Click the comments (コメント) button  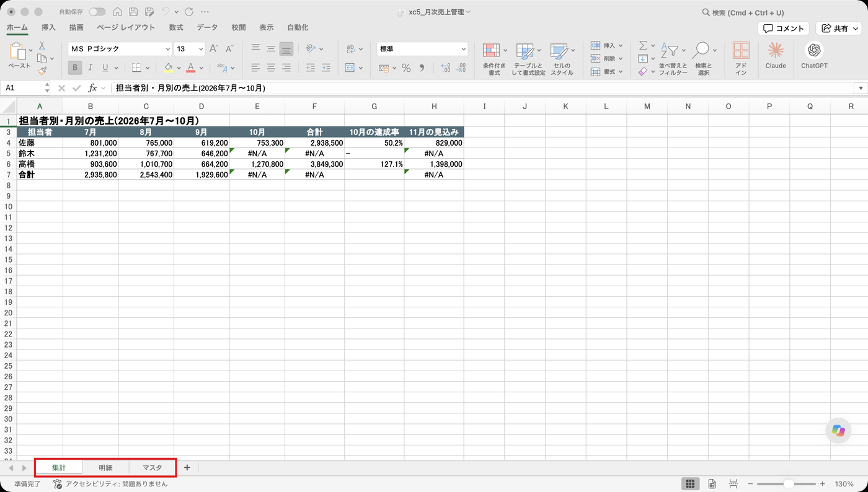pos(783,29)
